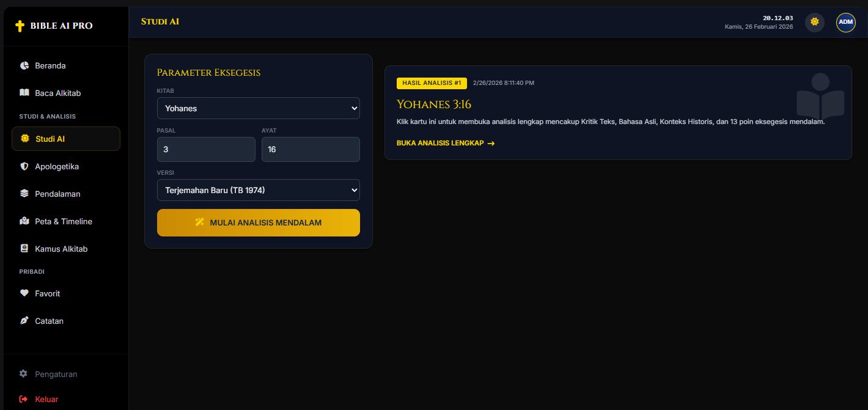
Task: Click the Pendalaman layers icon
Action: (24, 194)
